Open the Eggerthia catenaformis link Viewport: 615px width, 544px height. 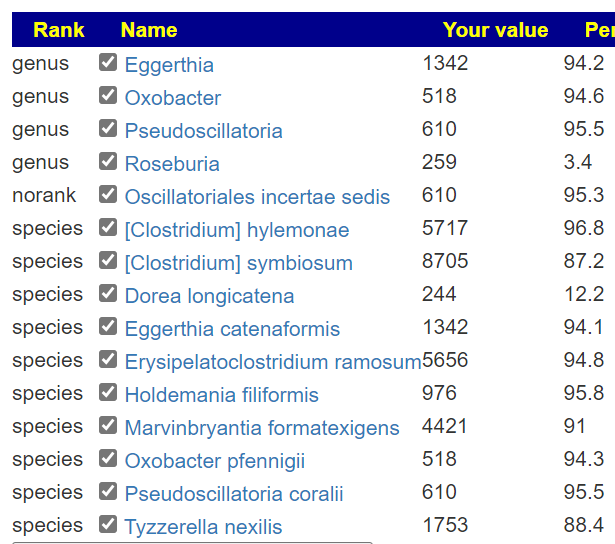click(x=232, y=329)
